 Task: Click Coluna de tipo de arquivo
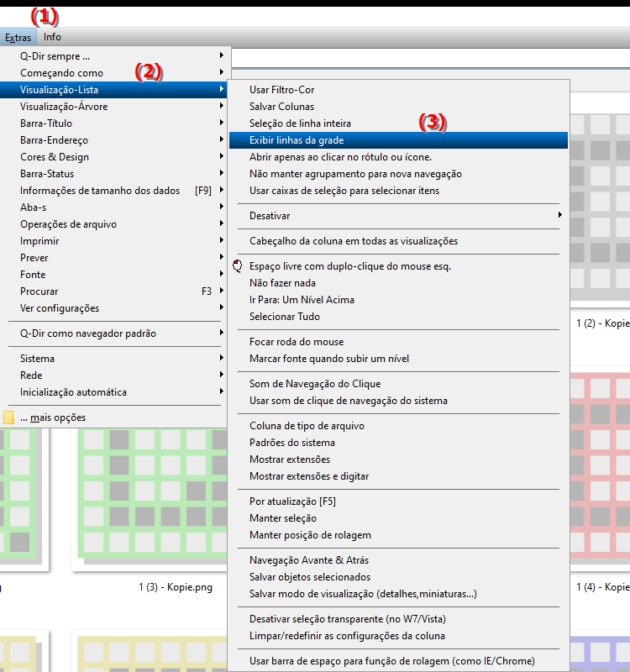[398, 426]
